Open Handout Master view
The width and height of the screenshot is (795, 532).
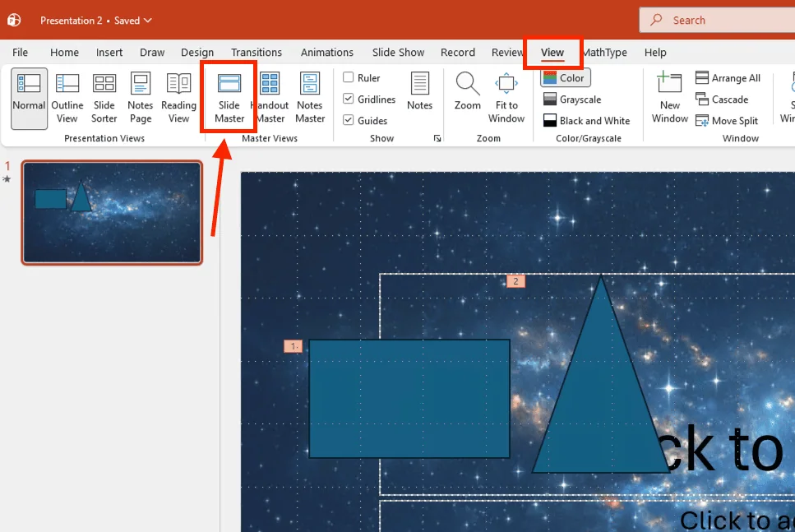point(270,99)
